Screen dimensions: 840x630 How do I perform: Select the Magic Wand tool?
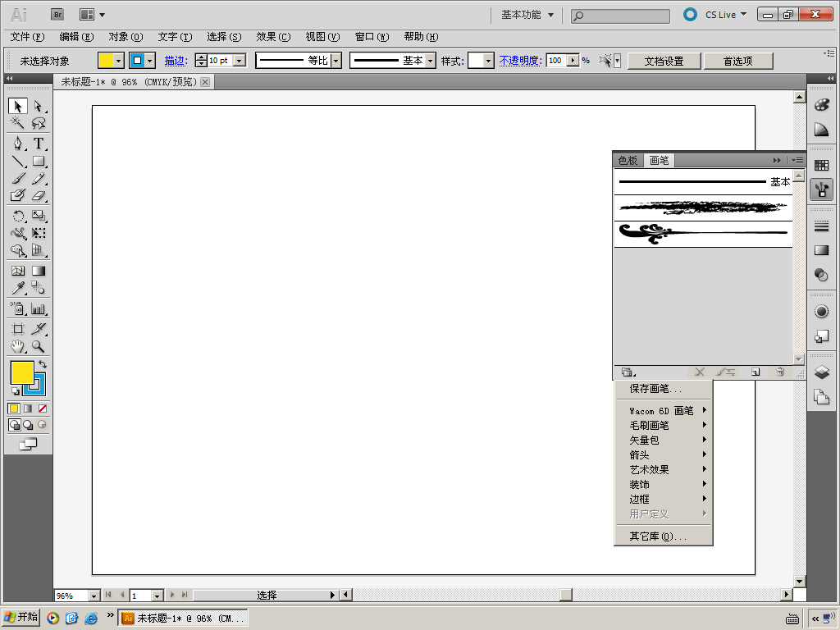point(18,123)
